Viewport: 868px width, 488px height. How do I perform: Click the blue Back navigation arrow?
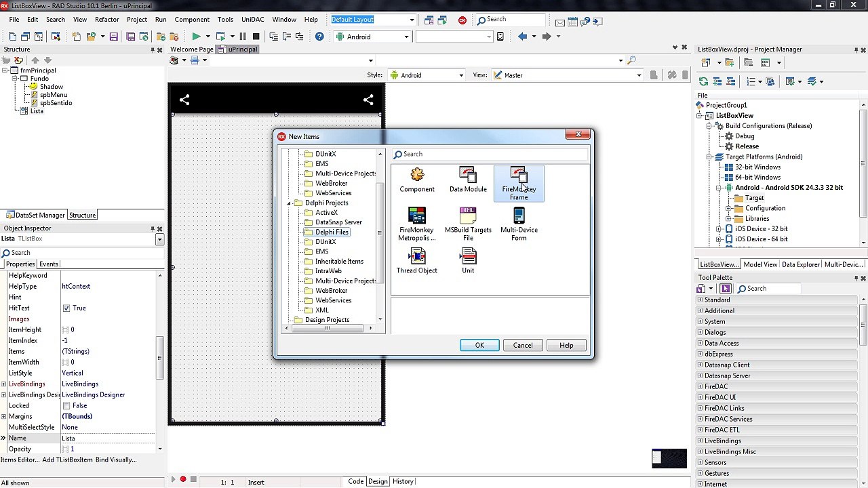pos(522,37)
